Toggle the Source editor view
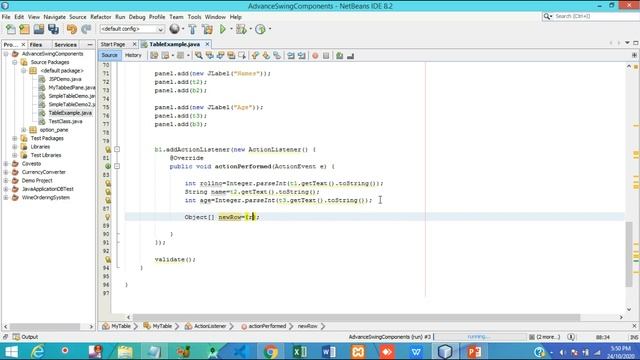This screenshot has height=360, width=640. pos(109,55)
